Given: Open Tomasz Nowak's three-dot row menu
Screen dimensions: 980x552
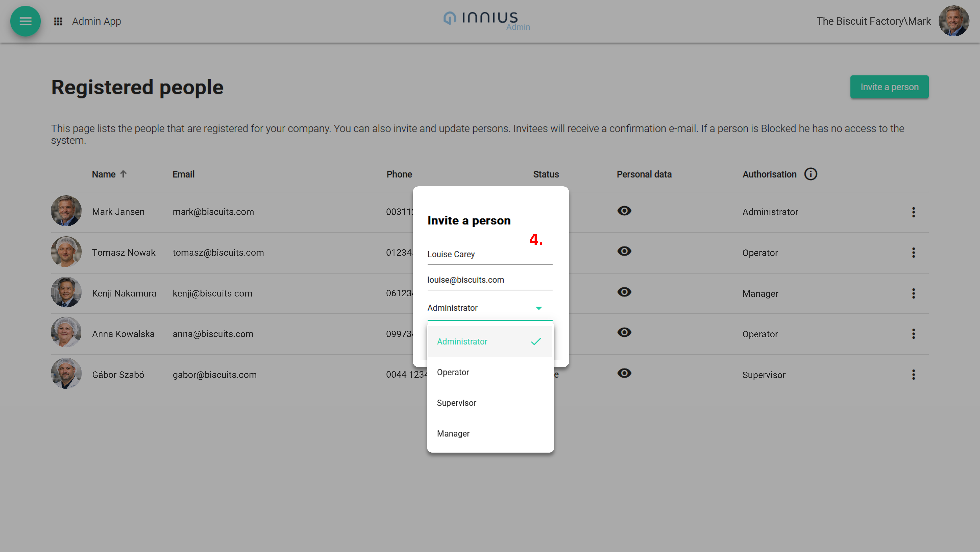Looking at the screenshot, I should [913, 253].
